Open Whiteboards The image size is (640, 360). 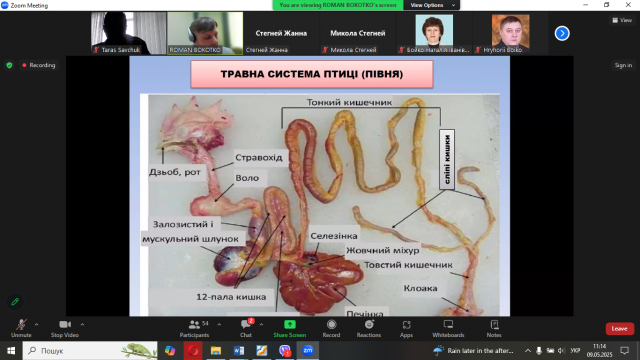coord(448,328)
